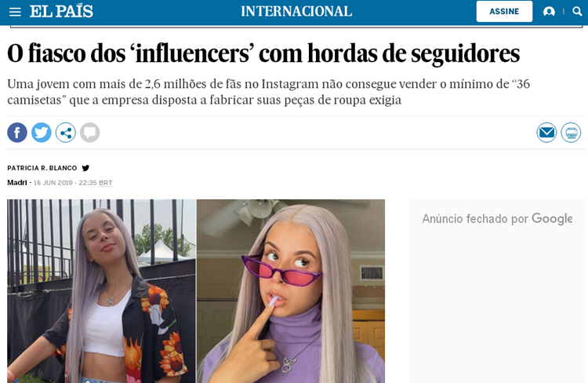Viewport: 588px width, 383px height.
Task: Open the author's Twitter bird icon
Action: [85, 168]
